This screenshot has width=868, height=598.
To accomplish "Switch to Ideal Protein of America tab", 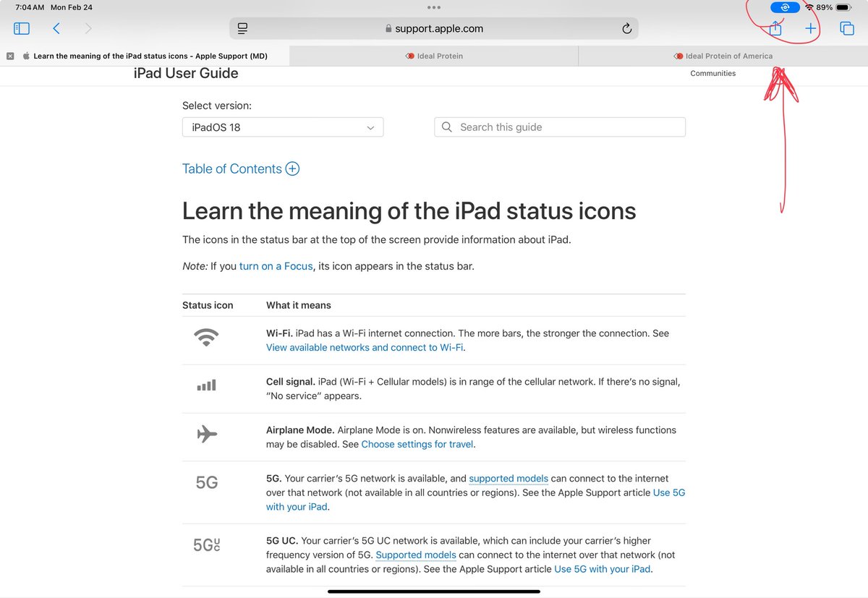I will pos(723,56).
